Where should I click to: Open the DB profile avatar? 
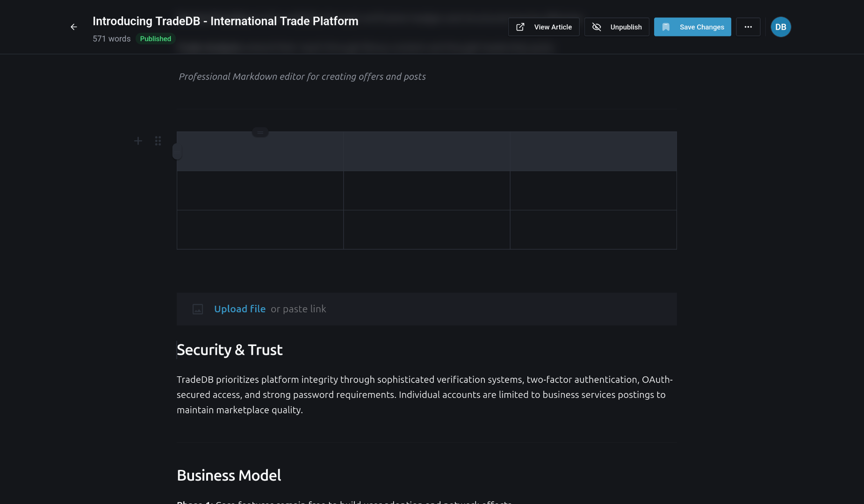pos(780,27)
